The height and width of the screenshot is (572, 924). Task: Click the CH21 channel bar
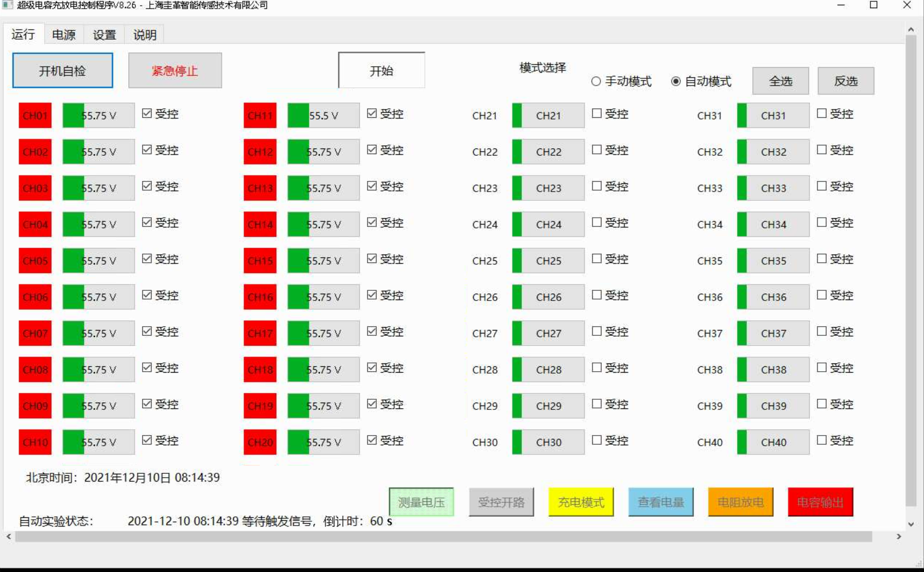[549, 116]
